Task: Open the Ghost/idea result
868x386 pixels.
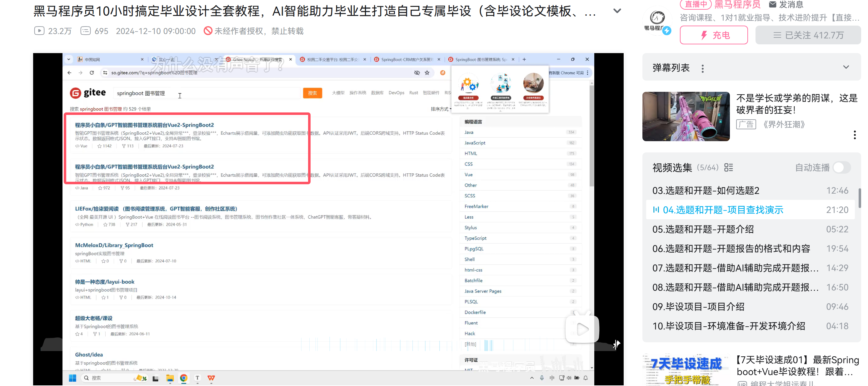Action: click(89, 355)
